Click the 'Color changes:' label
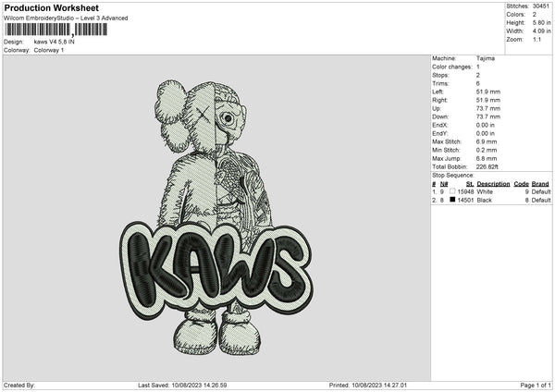 452,67
